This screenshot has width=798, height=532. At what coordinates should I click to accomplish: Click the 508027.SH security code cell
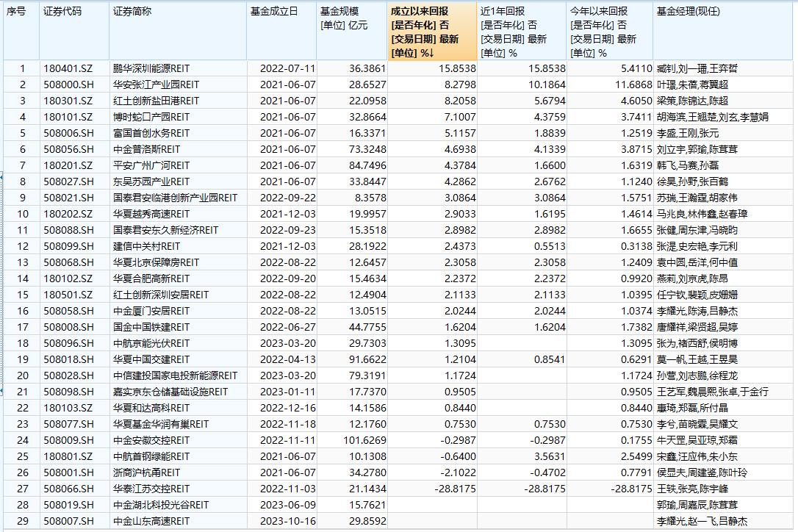68,181
